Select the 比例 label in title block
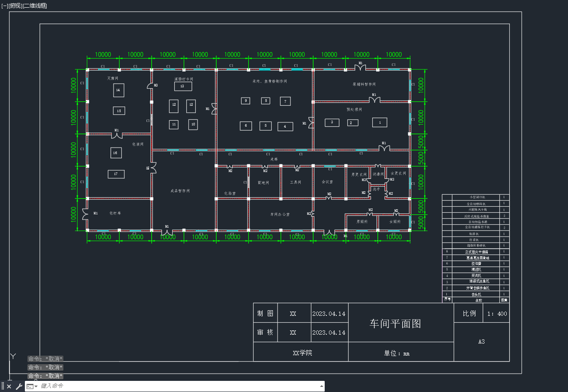Image resolution: width=568 pixels, height=392 pixels. 469,313
